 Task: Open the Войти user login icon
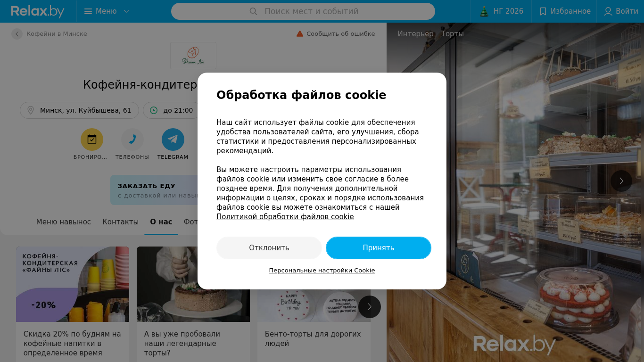click(608, 11)
